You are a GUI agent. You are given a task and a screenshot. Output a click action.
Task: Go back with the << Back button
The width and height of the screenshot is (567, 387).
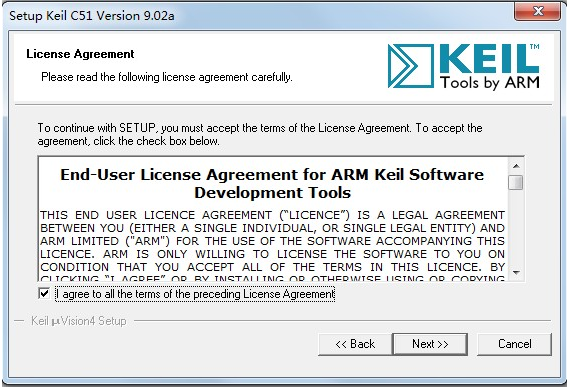[355, 344]
